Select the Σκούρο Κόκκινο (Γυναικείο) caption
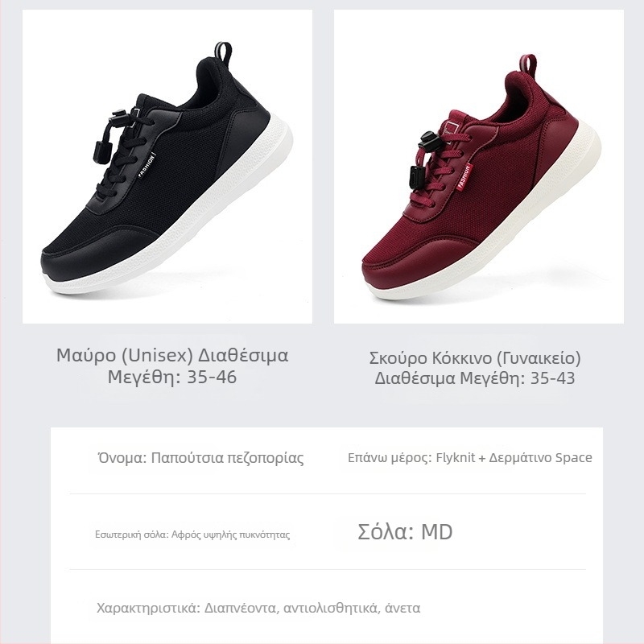Screen dimensions: 644x644 click(475, 368)
